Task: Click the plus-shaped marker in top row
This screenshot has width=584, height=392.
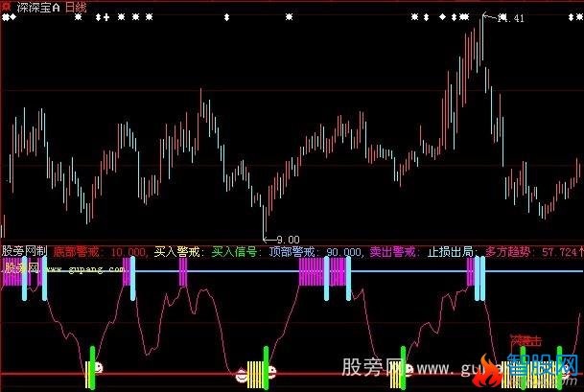Action: (x=106, y=17)
